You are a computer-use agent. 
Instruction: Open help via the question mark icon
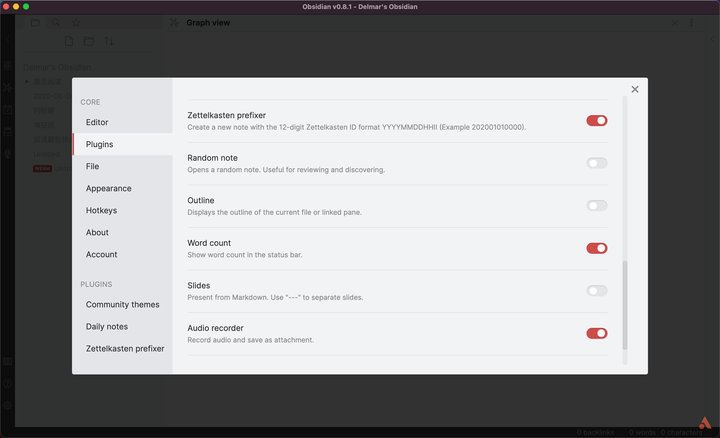coord(7,384)
